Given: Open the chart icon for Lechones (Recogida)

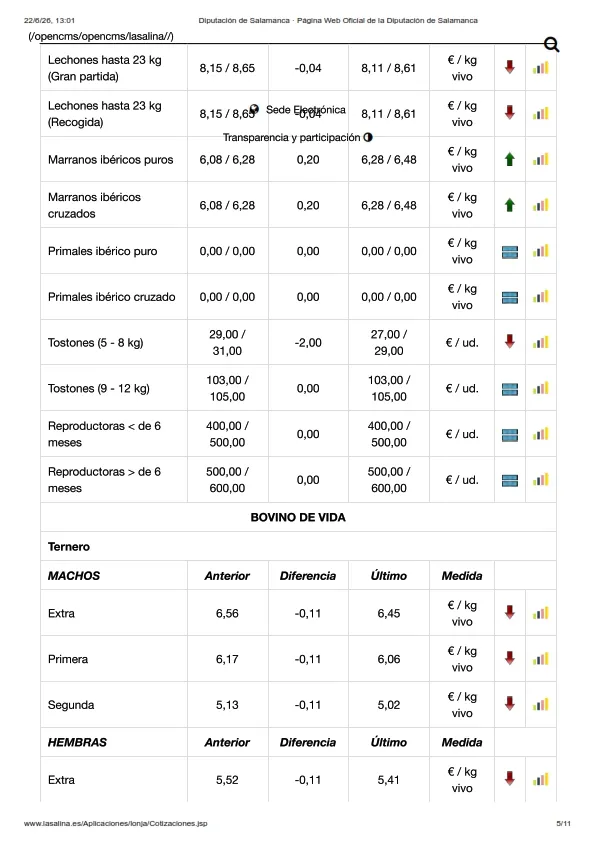Looking at the screenshot, I should point(541,114).
